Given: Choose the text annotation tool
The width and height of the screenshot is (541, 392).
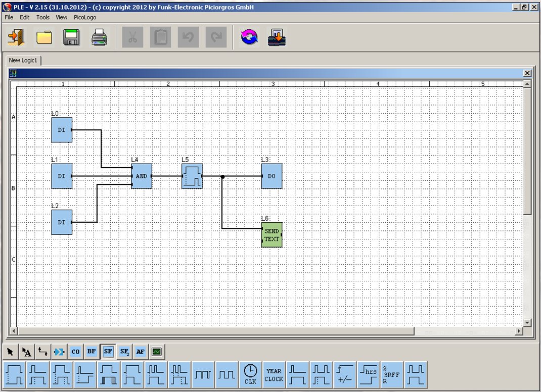Looking at the screenshot, I should pyautogui.click(x=26, y=352).
